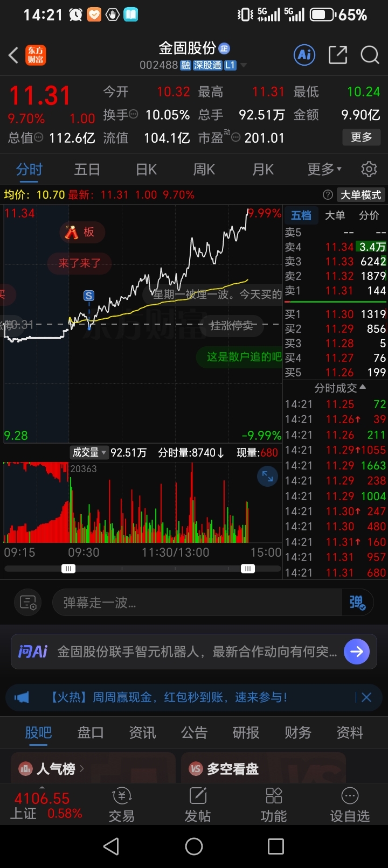This screenshot has height=868, width=388.
Task: Tap the 弹幕走一波 input field
Action: [197, 602]
